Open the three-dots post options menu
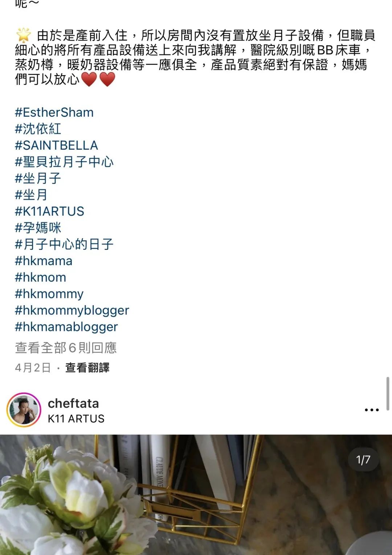The width and height of the screenshot is (392, 555). pyautogui.click(x=372, y=410)
